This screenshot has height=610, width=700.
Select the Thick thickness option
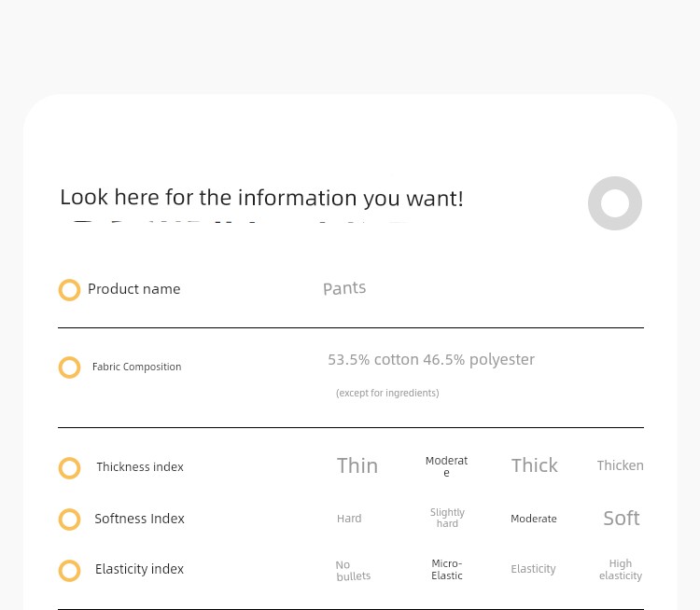tap(535, 465)
